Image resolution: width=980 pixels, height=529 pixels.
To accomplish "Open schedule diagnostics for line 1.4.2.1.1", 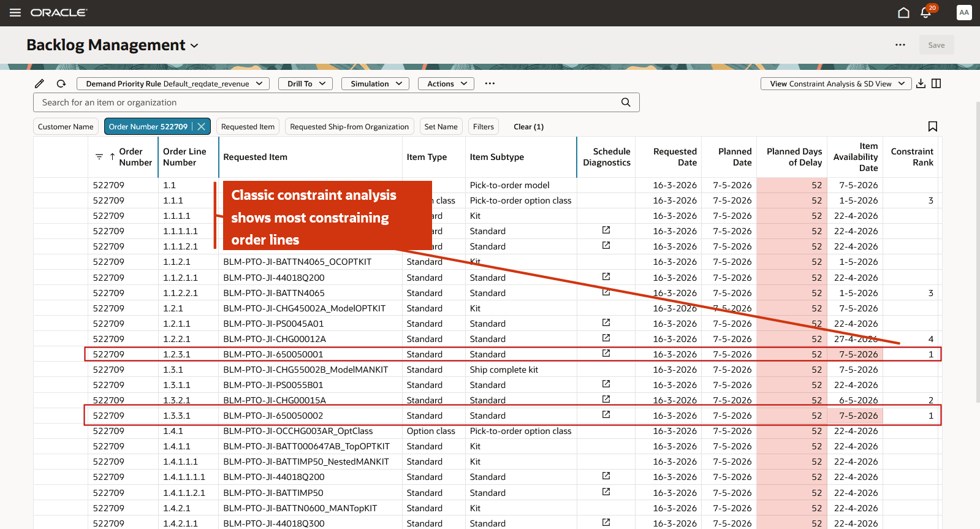I will 606,523.
